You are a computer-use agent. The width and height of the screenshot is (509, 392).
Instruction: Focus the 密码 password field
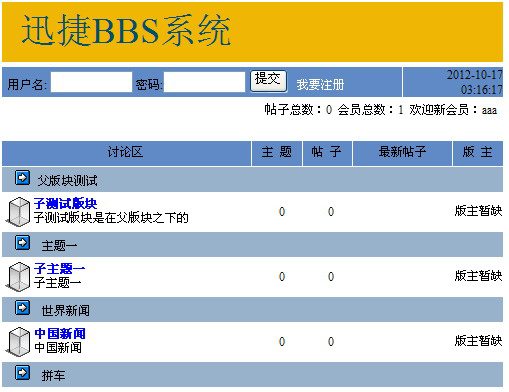pos(204,82)
